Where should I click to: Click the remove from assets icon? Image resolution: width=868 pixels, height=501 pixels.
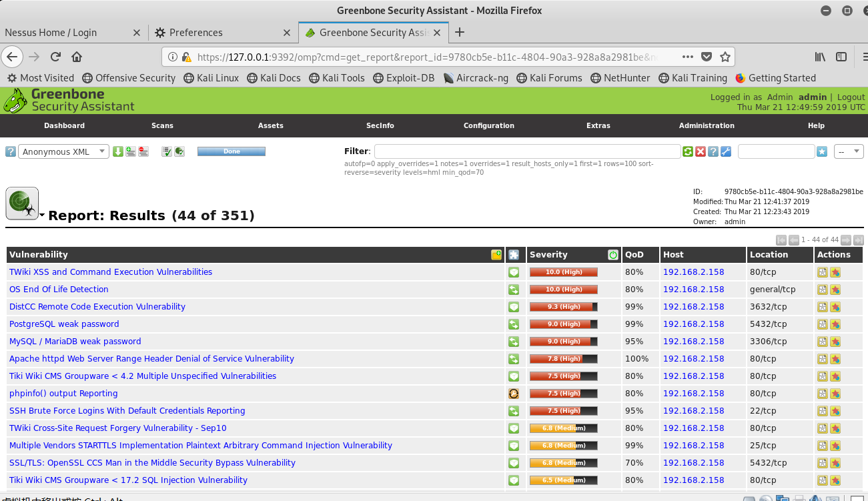pos(143,151)
